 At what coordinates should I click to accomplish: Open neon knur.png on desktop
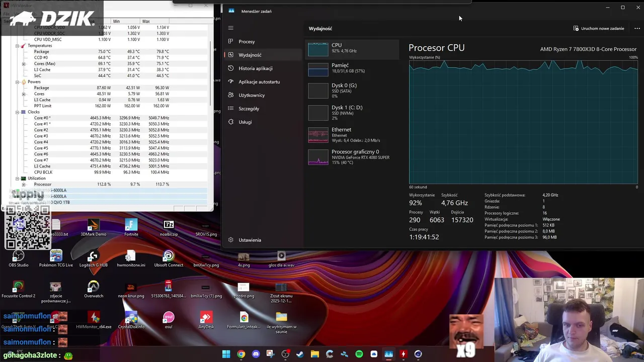click(131, 290)
